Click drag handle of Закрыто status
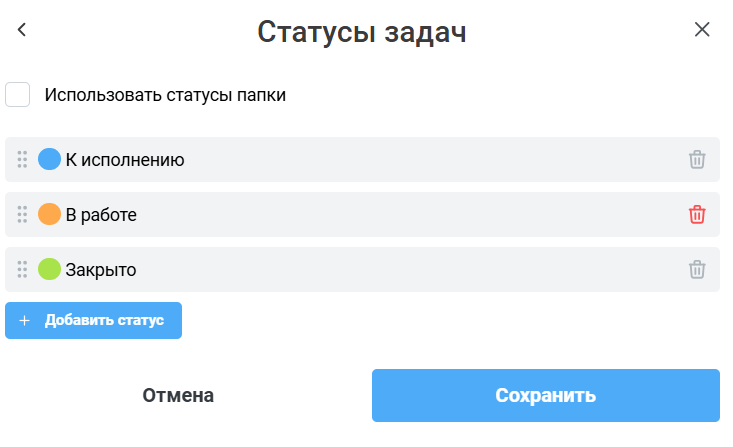 tap(22, 269)
